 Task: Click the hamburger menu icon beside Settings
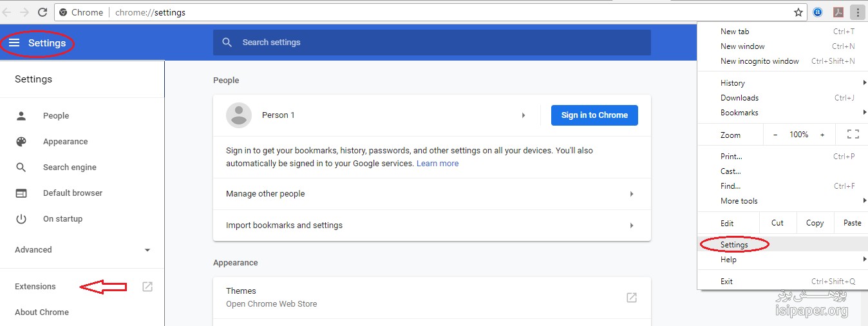point(14,43)
